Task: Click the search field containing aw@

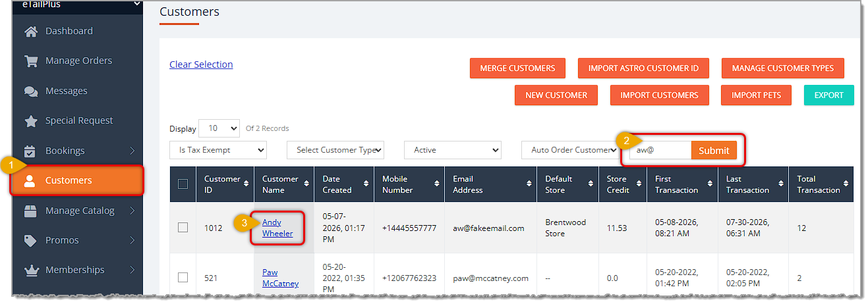Action: point(660,151)
